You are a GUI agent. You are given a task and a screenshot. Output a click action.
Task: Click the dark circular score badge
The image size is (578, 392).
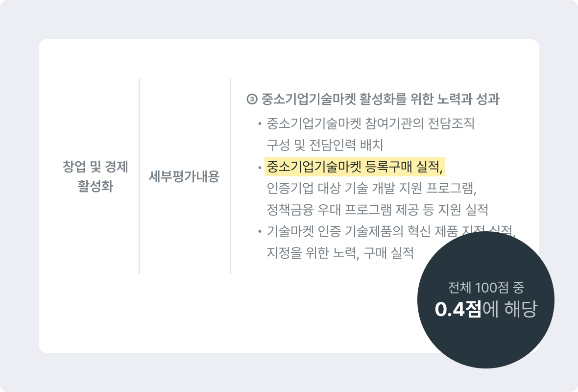coord(485,299)
